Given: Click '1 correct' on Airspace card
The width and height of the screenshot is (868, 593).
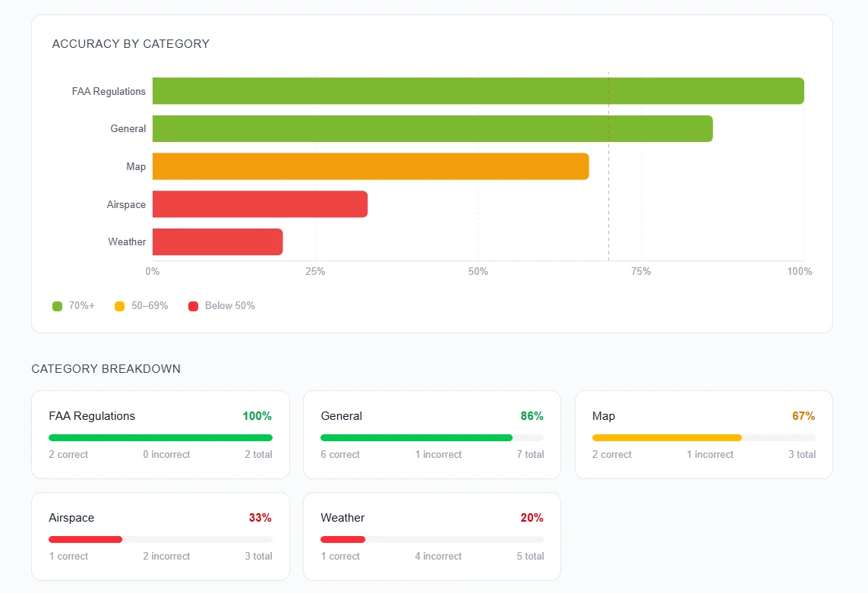Looking at the screenshot, I should [x=68, y=556].
